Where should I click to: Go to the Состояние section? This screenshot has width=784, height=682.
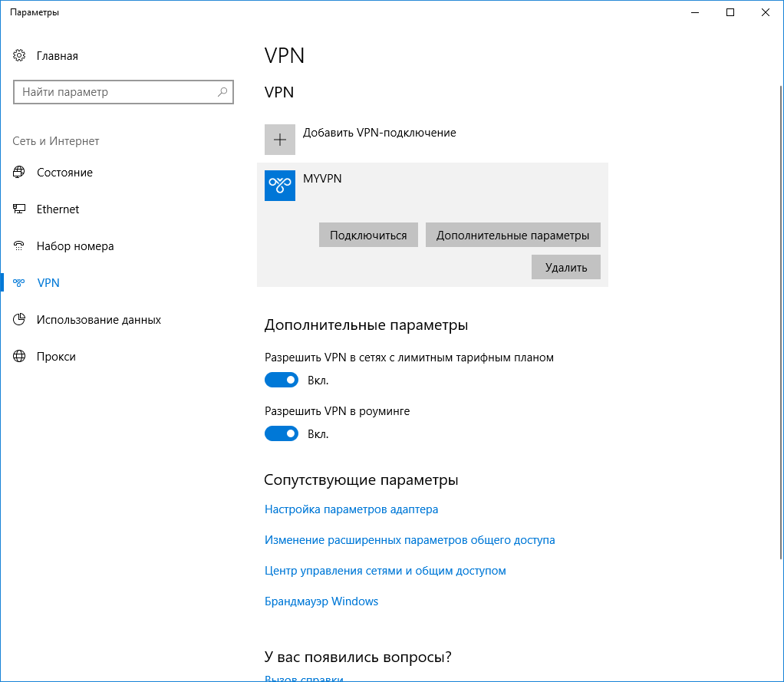tap(64, 173)
